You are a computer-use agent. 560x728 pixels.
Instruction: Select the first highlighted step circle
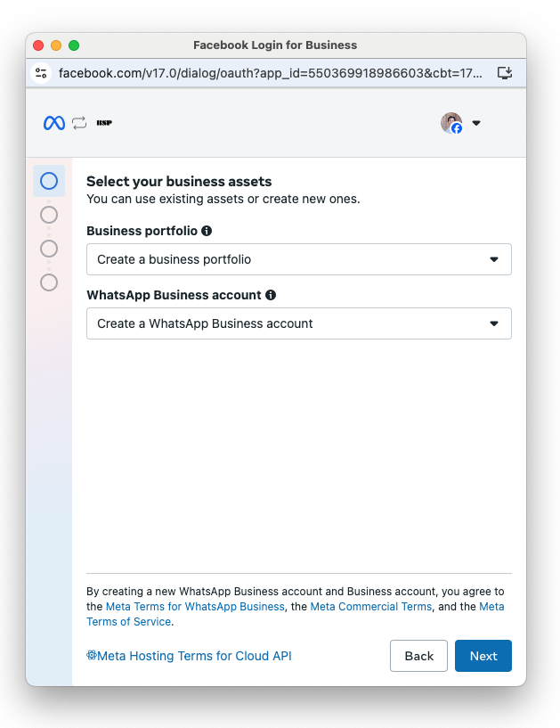tap(49, 181)
